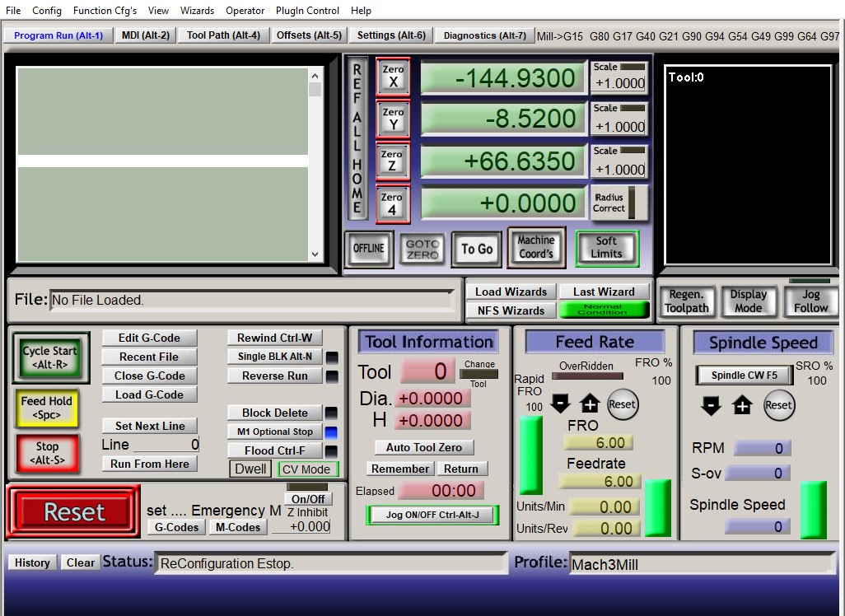Click Close G-Code button
The width and height of the screenshot is (845, 616).
[x=149, y=376]
